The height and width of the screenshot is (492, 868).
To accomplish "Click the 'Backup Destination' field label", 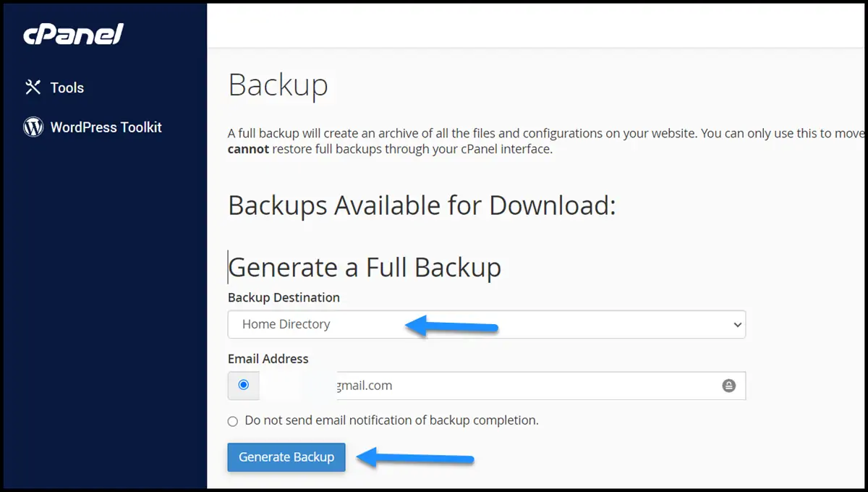I will coord(284,297).
